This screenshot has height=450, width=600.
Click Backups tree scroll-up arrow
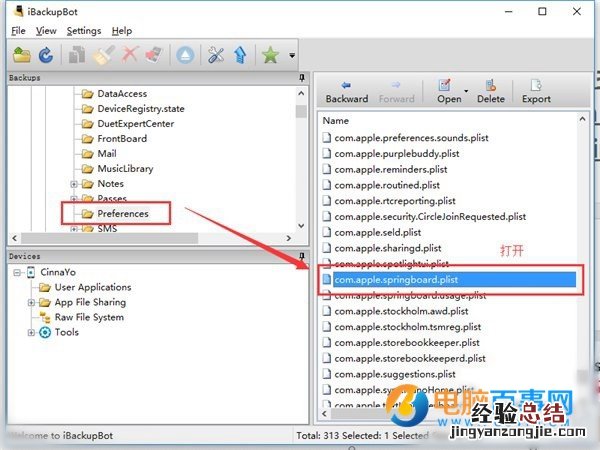(301, 93)
